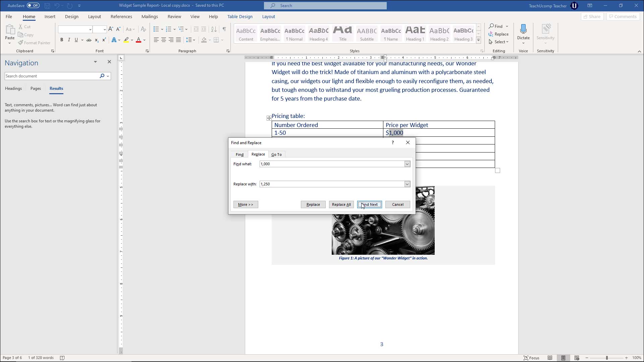This screenshot has width=644, height=362.
Task: Increase paragraph indent
Action: (x=204, y=29)
